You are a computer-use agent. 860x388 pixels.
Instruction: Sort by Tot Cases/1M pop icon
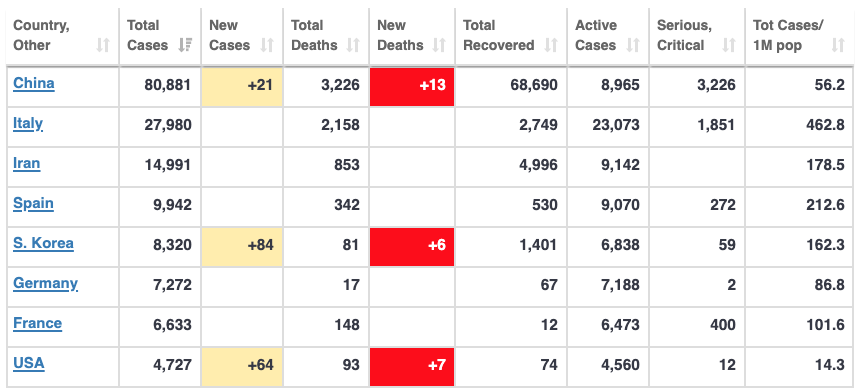pyautogui.click(x=838, y=45)
